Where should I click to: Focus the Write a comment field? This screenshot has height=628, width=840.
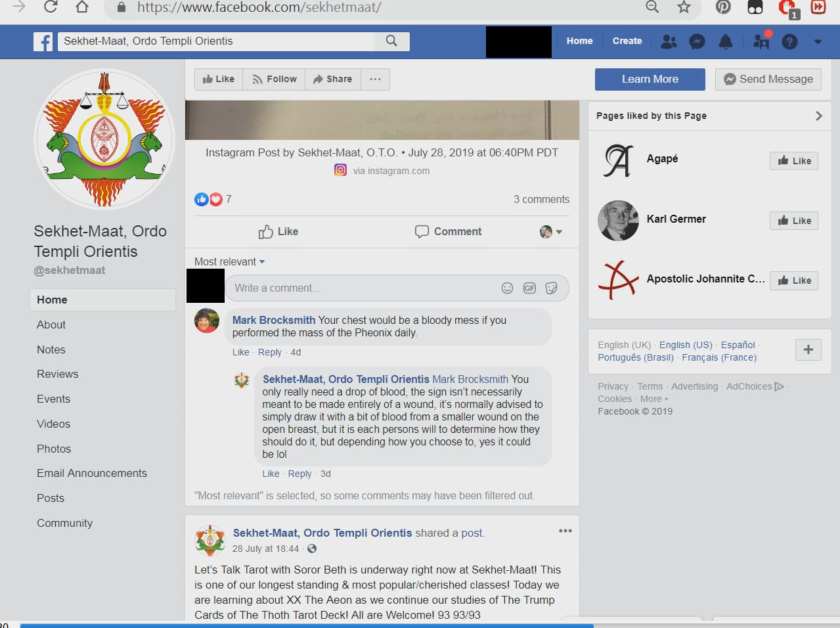pyautogui.click(x=397, y=288)
